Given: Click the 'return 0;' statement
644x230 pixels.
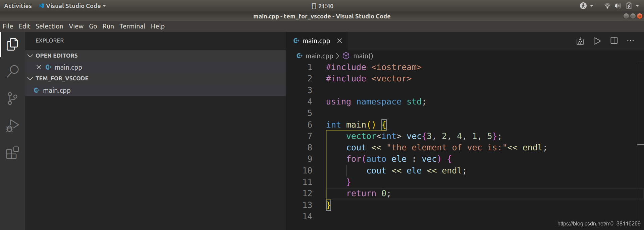Looking at the screenshot, I should click(369, 194).
